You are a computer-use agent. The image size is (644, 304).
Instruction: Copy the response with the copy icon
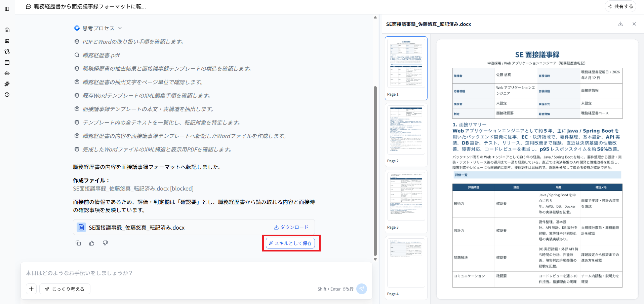pyautogui.click(x=78, y=243)
